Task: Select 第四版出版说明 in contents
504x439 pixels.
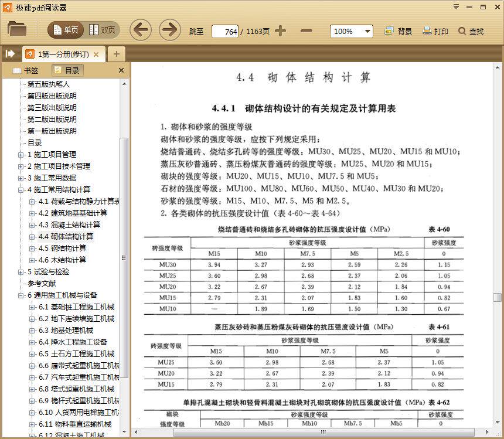Action: (52, 96)
